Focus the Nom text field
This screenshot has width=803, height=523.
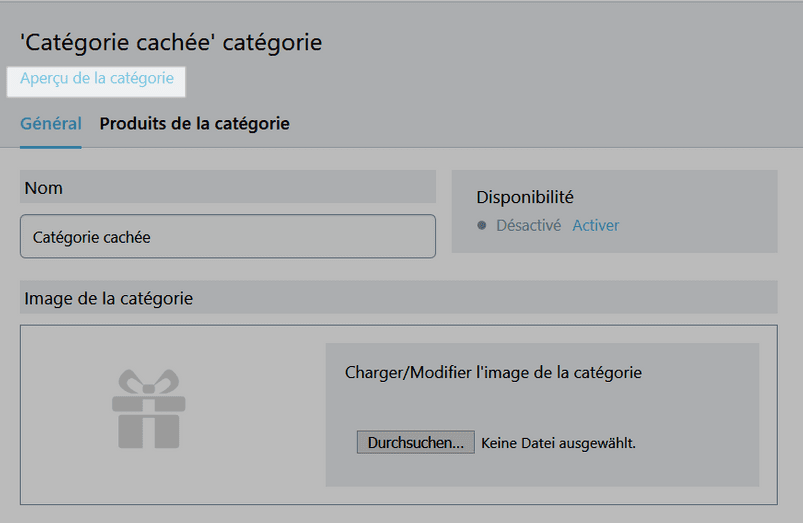228,236
